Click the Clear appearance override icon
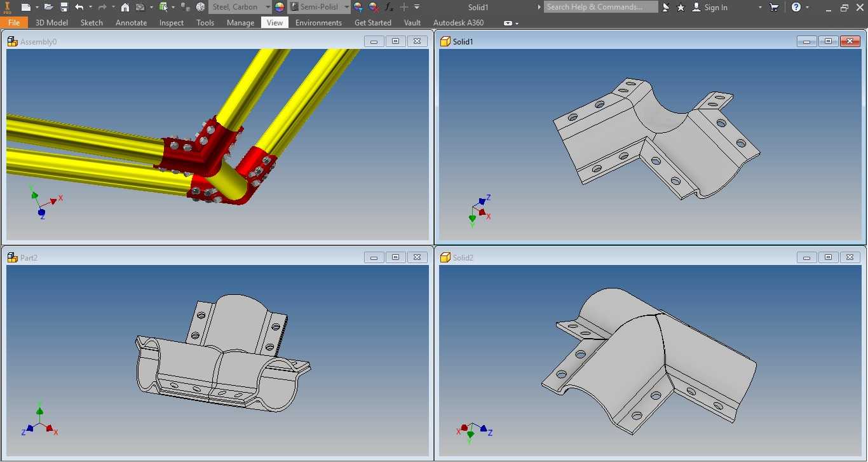The image size is (868, 462). 374,7
